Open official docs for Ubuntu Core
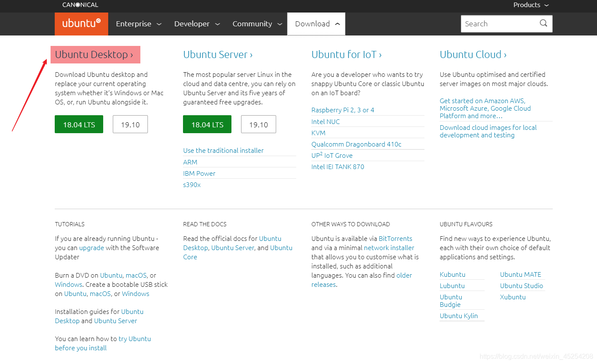The image size is (597, 364). (x=238, y=252)
